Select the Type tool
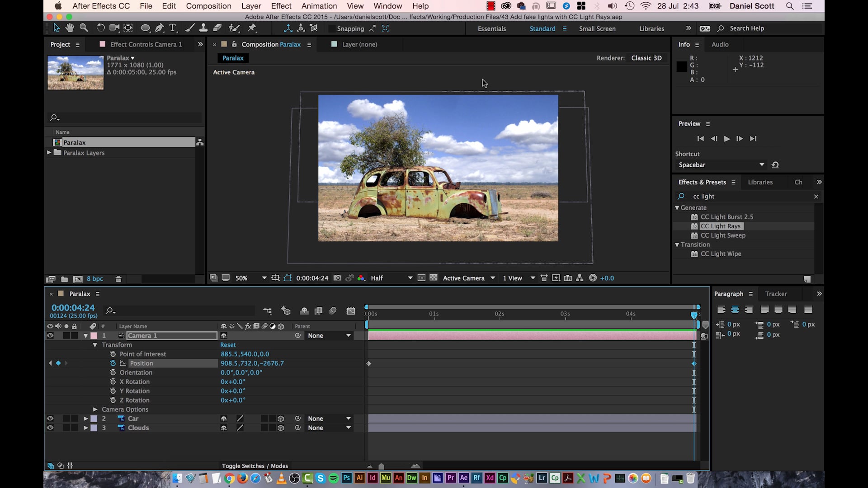The width and height of the screenshot is (868, 488). pyautogui.click(x=172, y=28)
